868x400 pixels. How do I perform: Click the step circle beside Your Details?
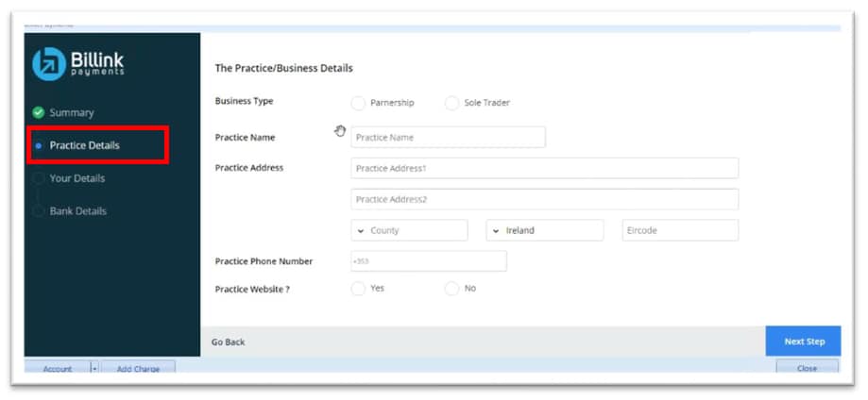tap(38, 178)
